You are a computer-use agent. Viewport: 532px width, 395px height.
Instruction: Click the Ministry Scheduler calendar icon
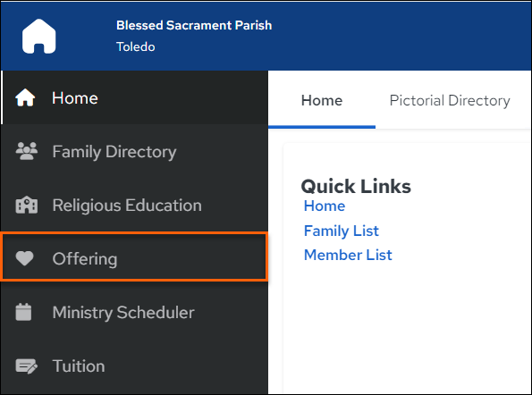23,312
